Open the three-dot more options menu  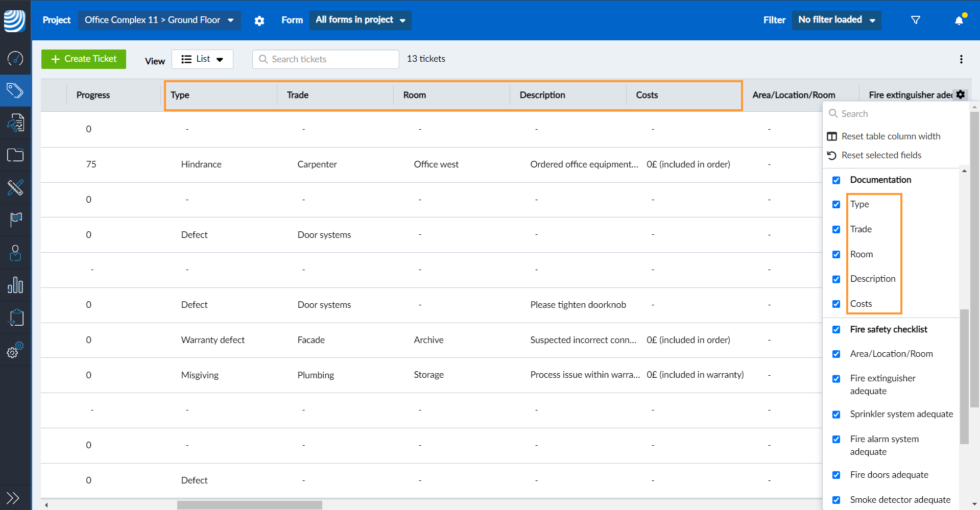click(x=961, y=59)
